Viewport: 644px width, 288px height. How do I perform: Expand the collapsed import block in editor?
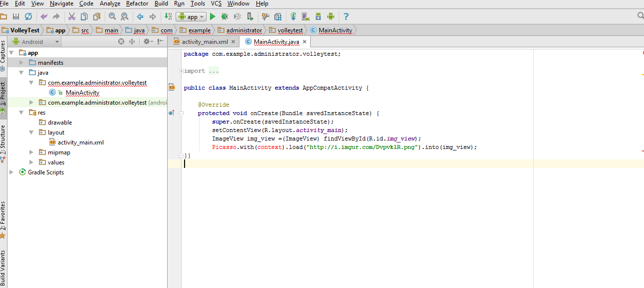pos(181,71)
